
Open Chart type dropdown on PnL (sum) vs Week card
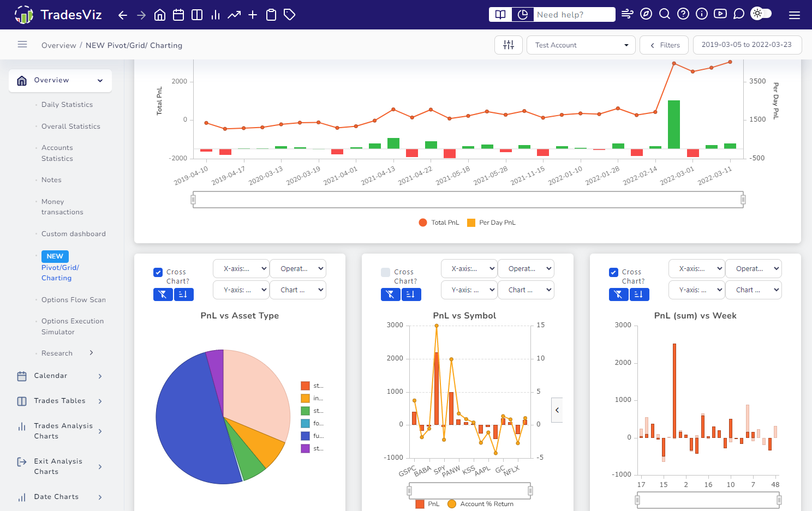[x=754, y=290]
